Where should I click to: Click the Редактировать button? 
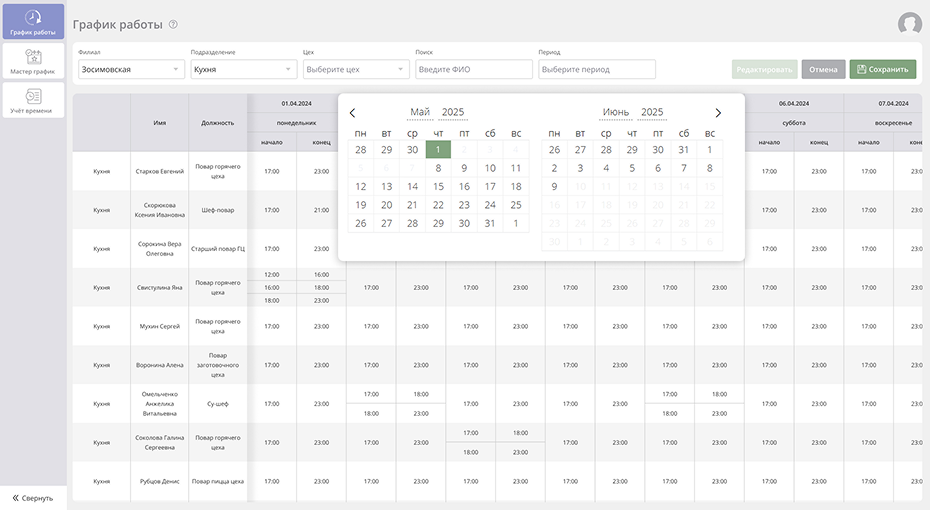pos(764,70)
